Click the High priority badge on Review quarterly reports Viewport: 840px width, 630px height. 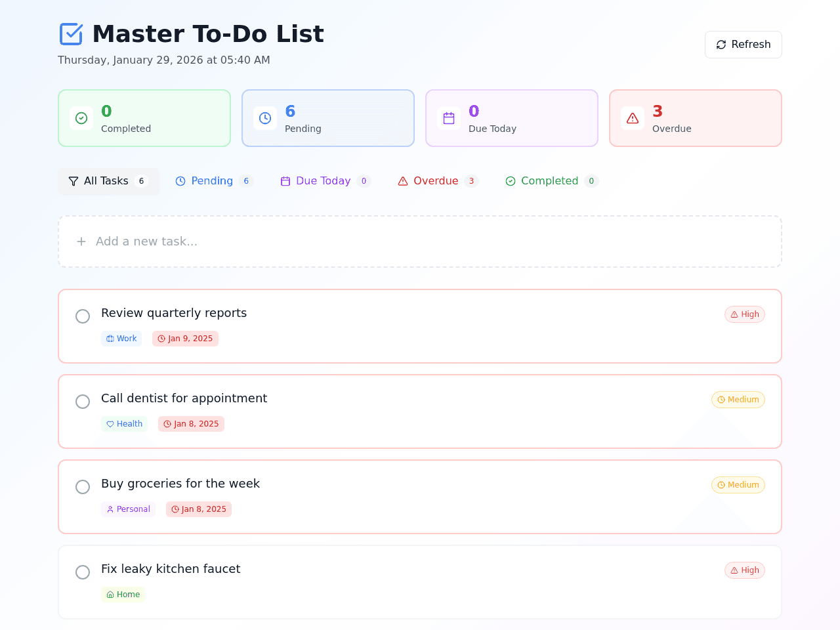[745, 314]
